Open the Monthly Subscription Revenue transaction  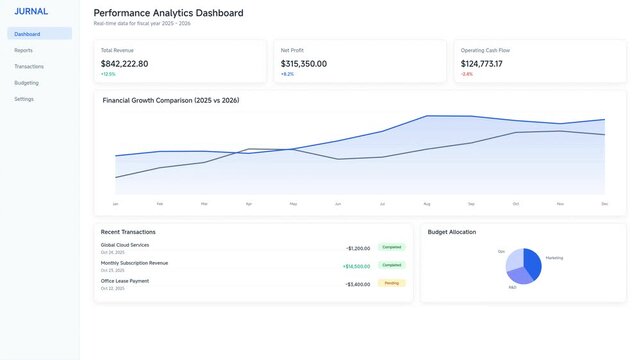point(134,263)
